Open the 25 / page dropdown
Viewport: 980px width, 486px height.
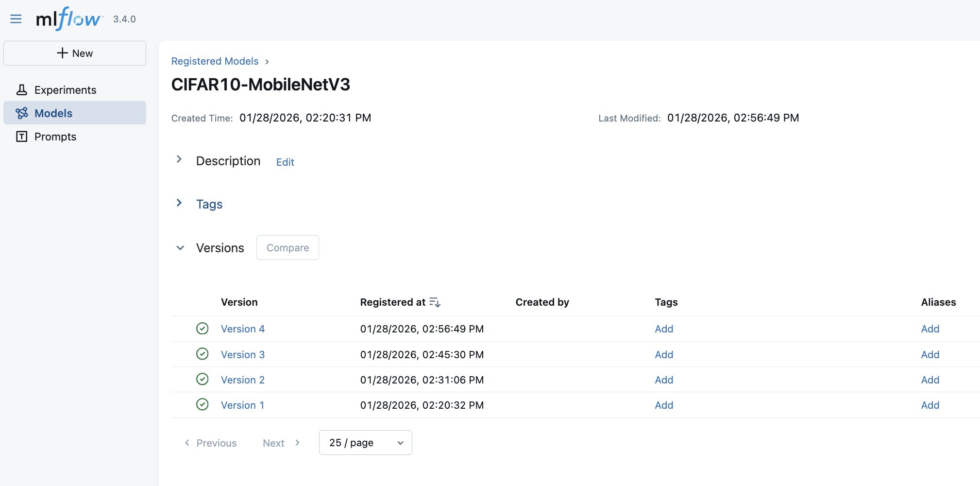[x=365, y=443]
